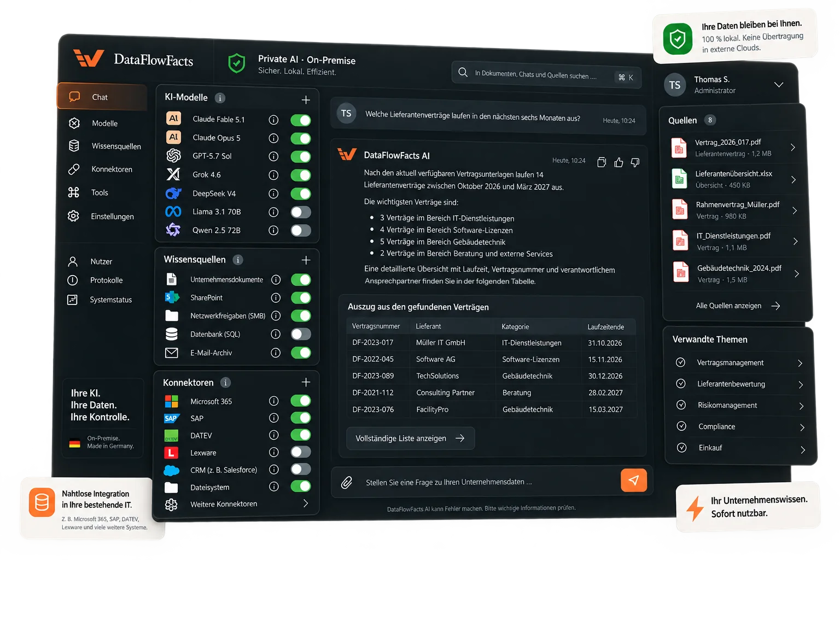
Task: Turn on Datenbank (SQL) knowledge source
Action: coord(301,334)
